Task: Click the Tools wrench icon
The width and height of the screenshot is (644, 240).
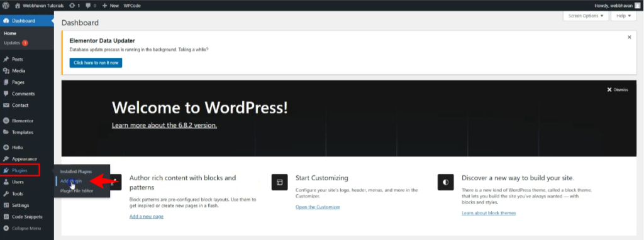Action: pos(6,194)
